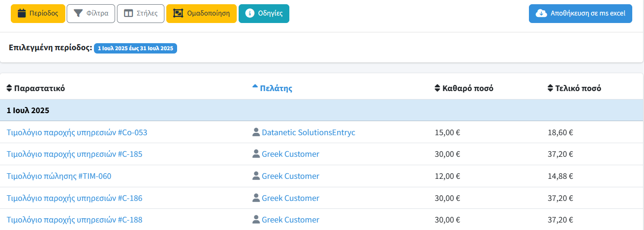The image size is (644, 230).
Task: Open invoice #C-186 link
Action: [74, 198]
